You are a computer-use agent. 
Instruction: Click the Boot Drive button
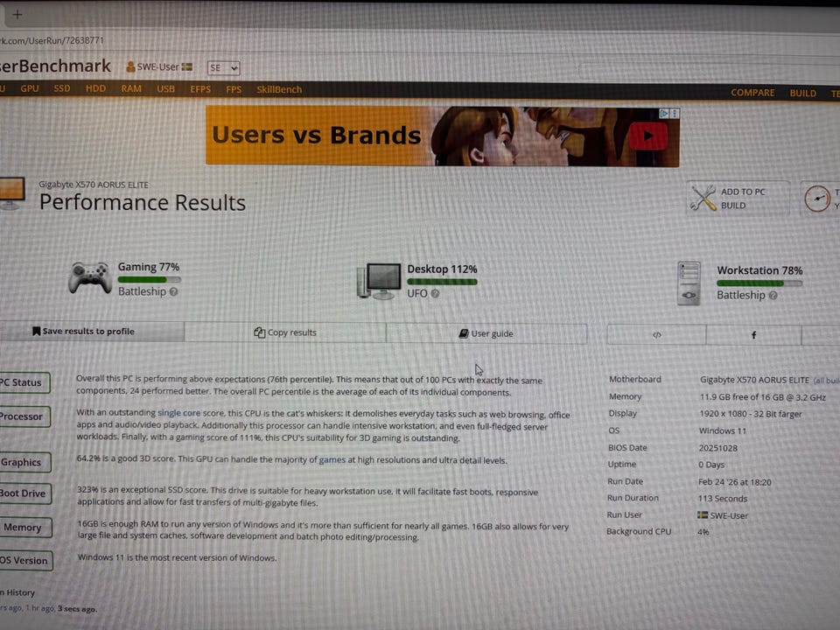[24, 493]
